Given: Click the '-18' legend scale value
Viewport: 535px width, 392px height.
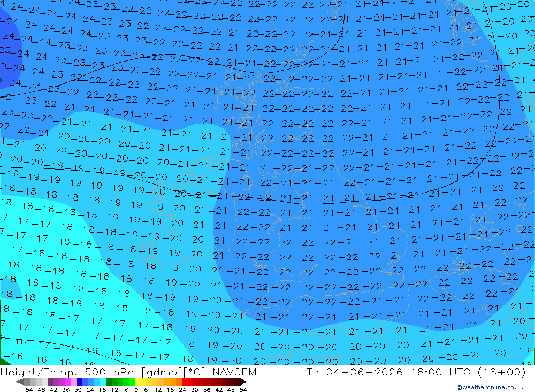Looking at the screenshot, I should (x=101, y=390).
